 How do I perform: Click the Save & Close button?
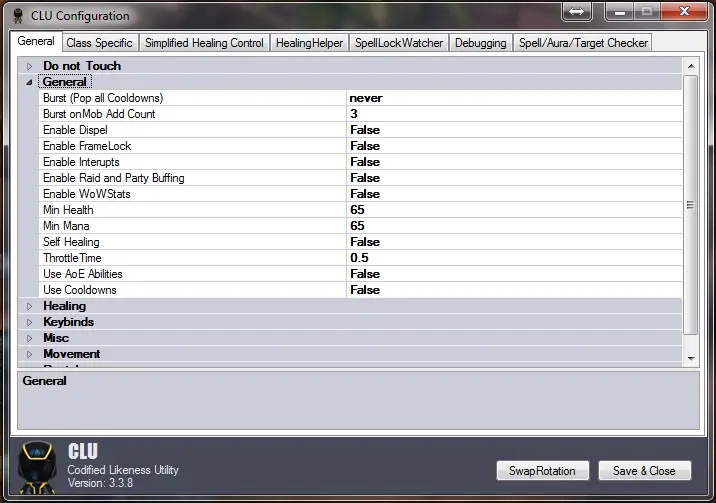644,470
